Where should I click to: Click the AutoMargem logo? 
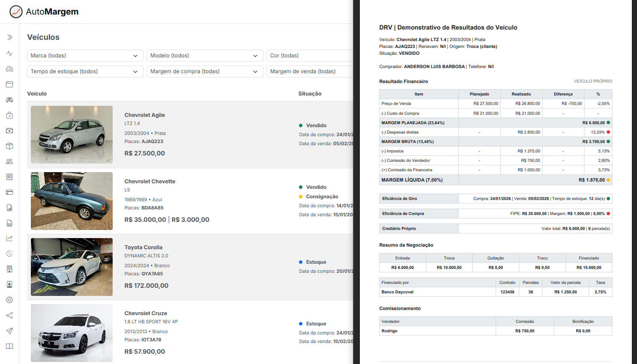click(44, 12)
